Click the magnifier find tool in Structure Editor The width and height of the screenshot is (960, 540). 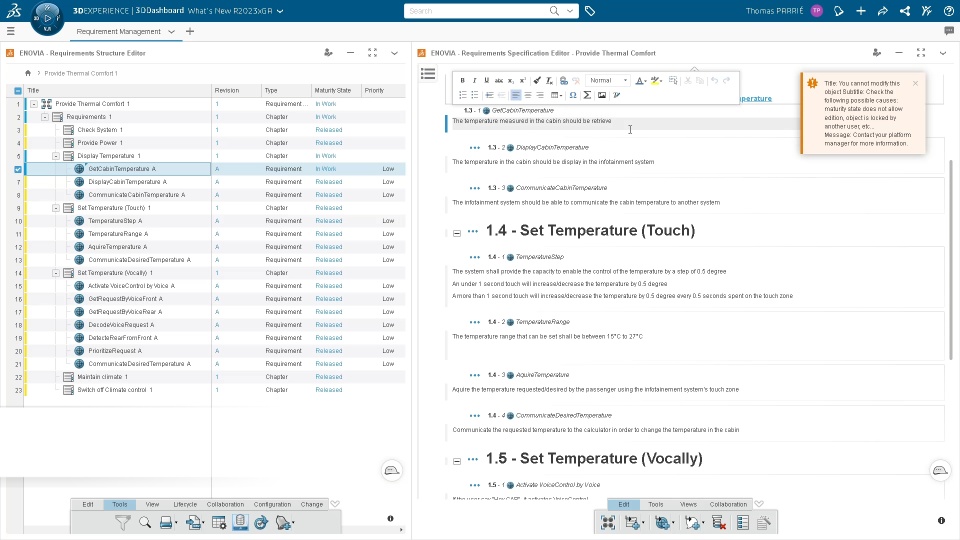click(144, 523)
